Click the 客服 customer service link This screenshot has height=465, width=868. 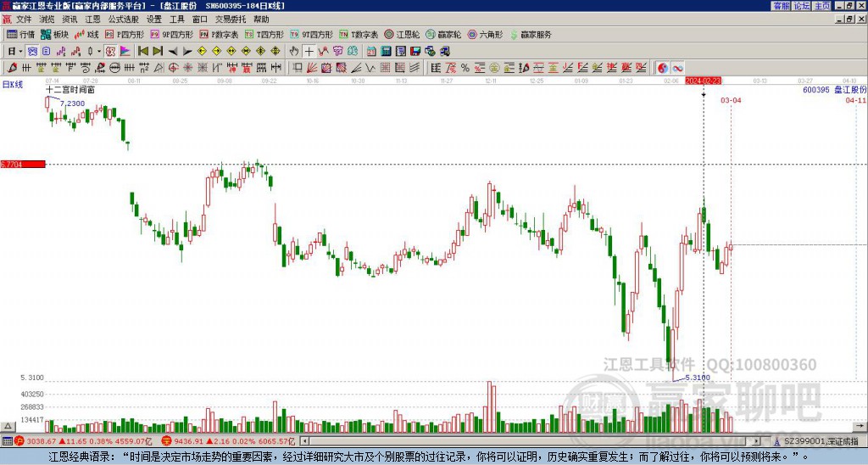pos(781,5)
